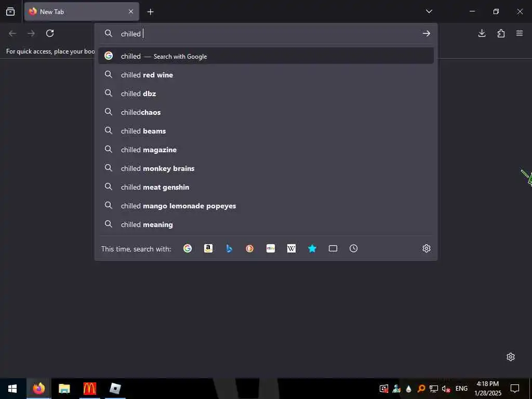Image resolution: width=532 pixels, height=399 pixels.
Task: Search this time with eBay
Action: point(270,248)
